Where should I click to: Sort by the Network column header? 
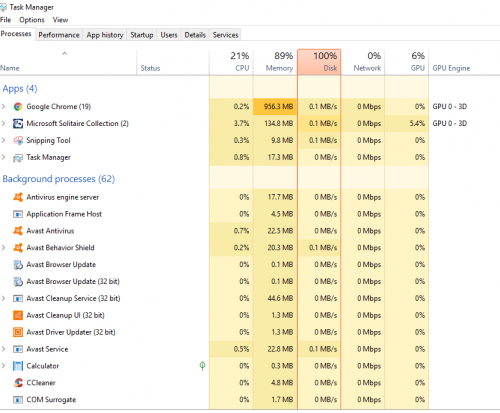pos(363,62)
